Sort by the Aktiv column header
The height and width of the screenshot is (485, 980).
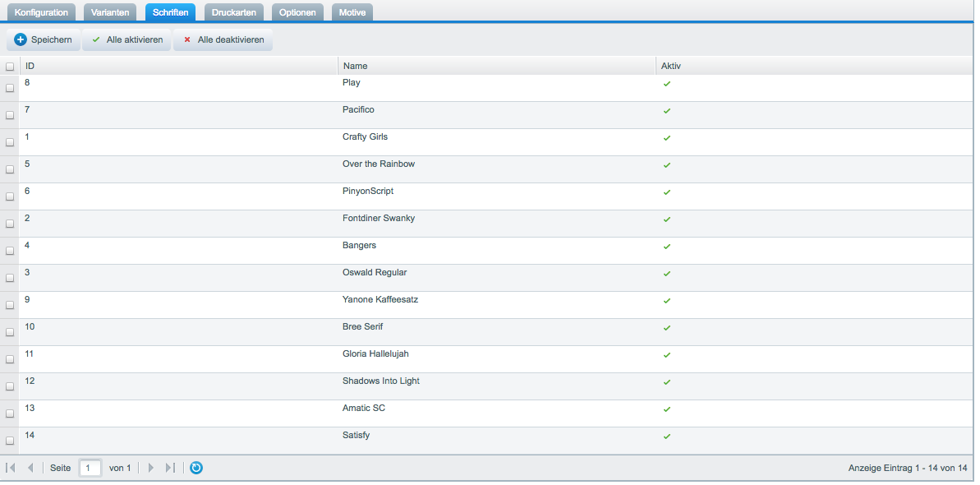click(x=813, y=66)
